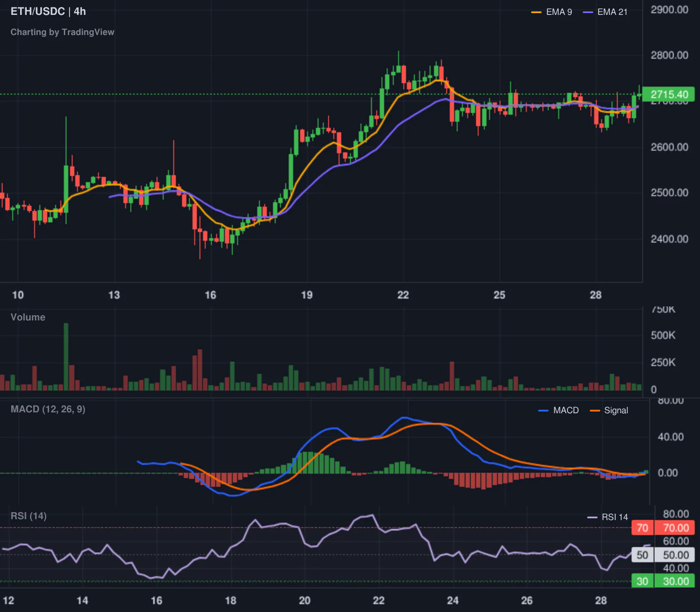This screenshot has height=612, width=700.
Task: Click the 0.00 MACD axis label
Action: 668,473
